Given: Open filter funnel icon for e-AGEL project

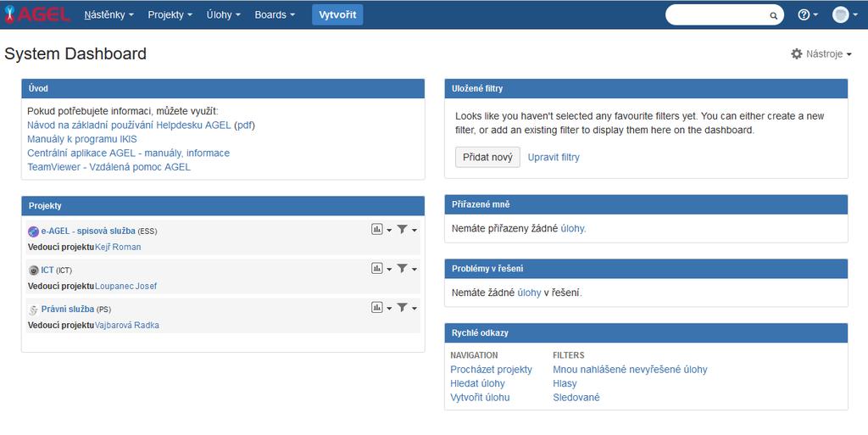Looking at the screenshot, I should [x=403, y=229].
